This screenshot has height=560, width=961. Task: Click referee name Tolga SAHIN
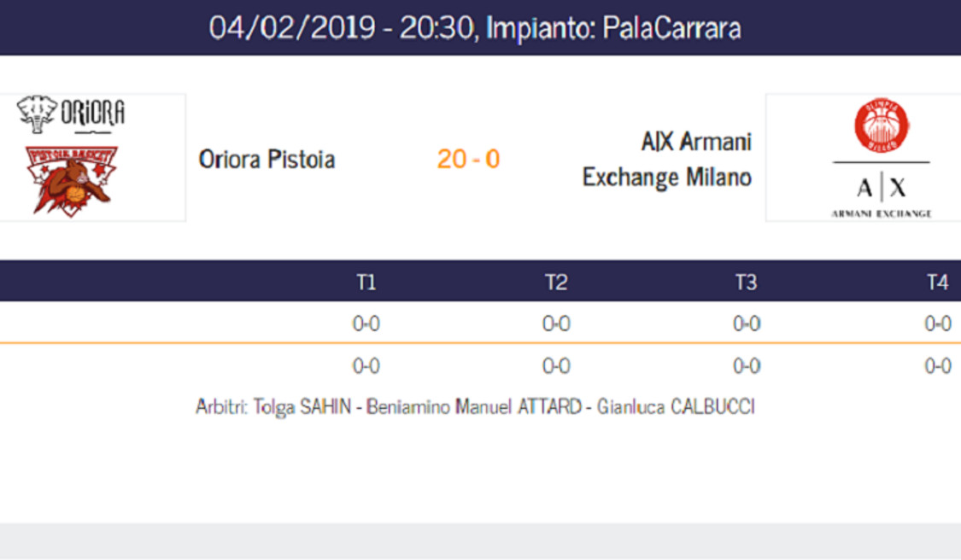(302, 407)
